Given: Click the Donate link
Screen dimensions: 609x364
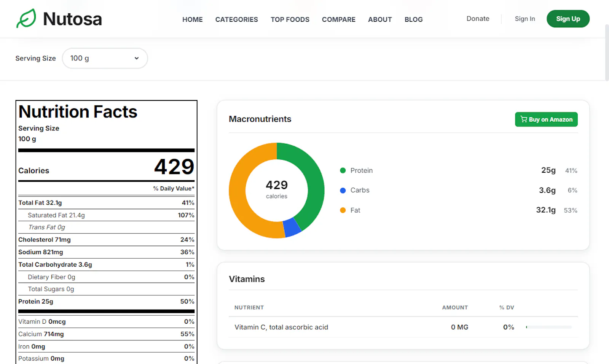Looking at the screenshot, I should click(478, 19).
